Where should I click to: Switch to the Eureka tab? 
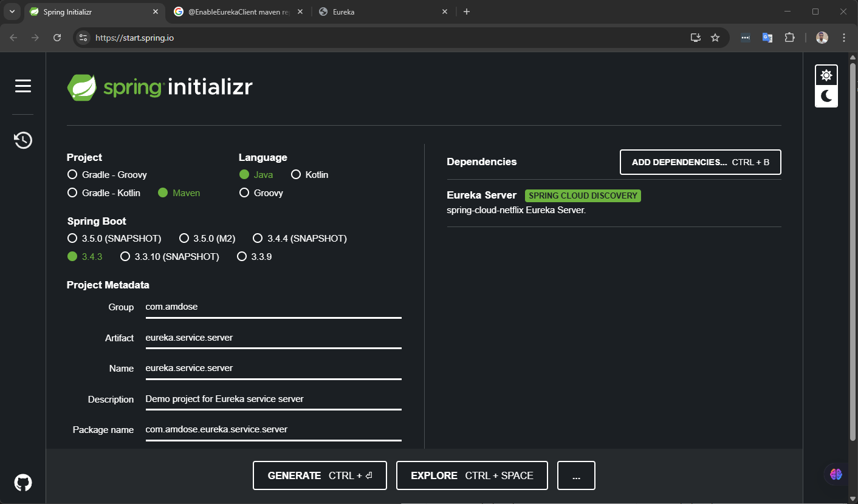(383, 12)
